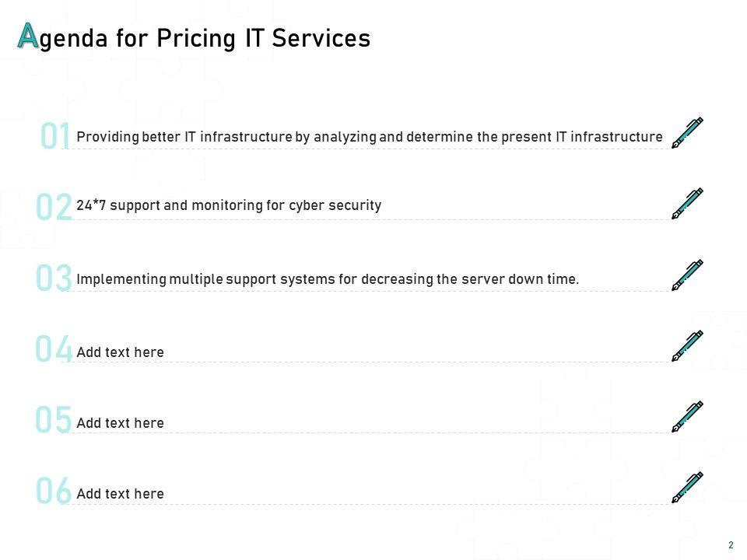Click the '24*7 support and monitoring' text
The width and height of the screenshot is (747, 560).
click(229, 205)
